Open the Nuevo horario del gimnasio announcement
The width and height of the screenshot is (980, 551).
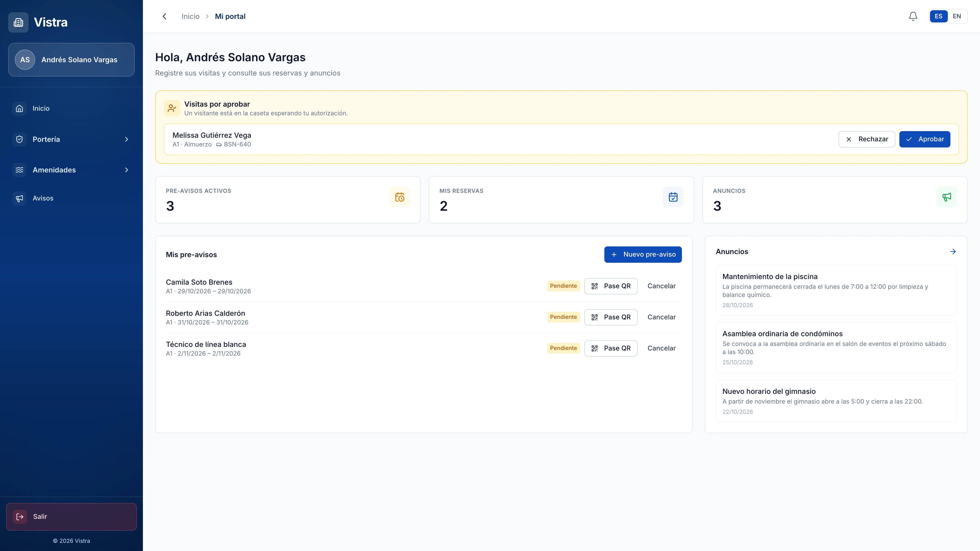click(836, 401)
